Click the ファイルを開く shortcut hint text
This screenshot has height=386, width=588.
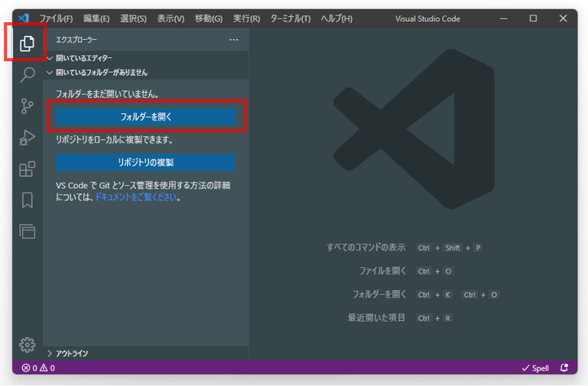[383, 271]
